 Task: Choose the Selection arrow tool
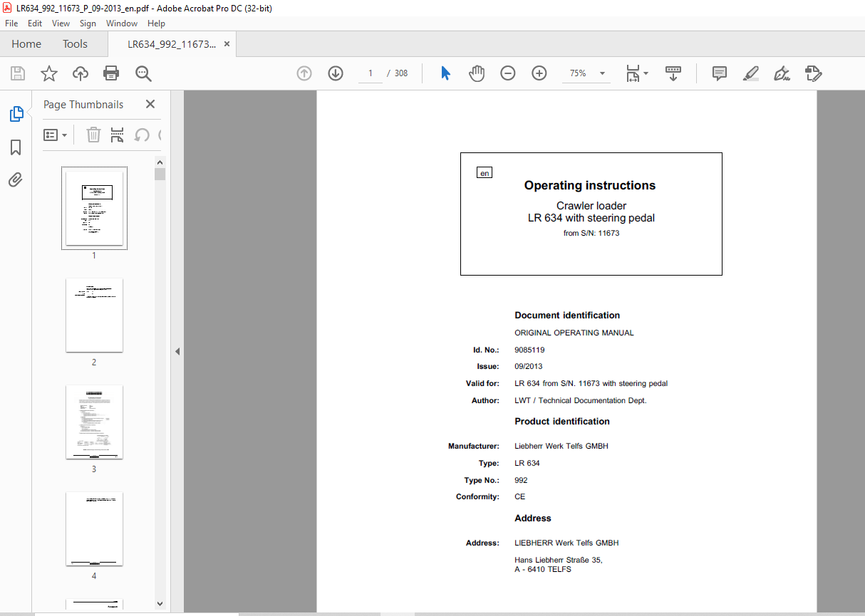(x=445, y=73)
